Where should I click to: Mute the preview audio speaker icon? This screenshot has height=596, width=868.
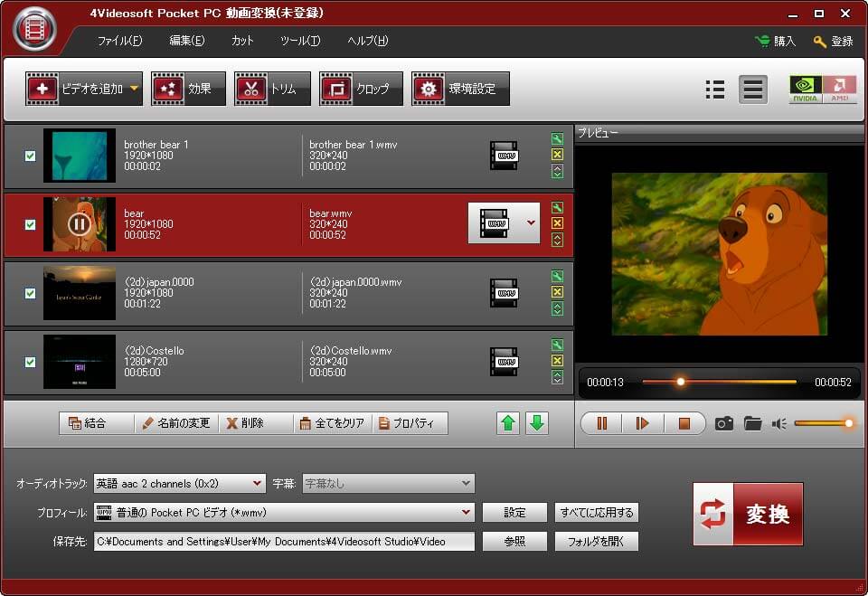(778, 424)
